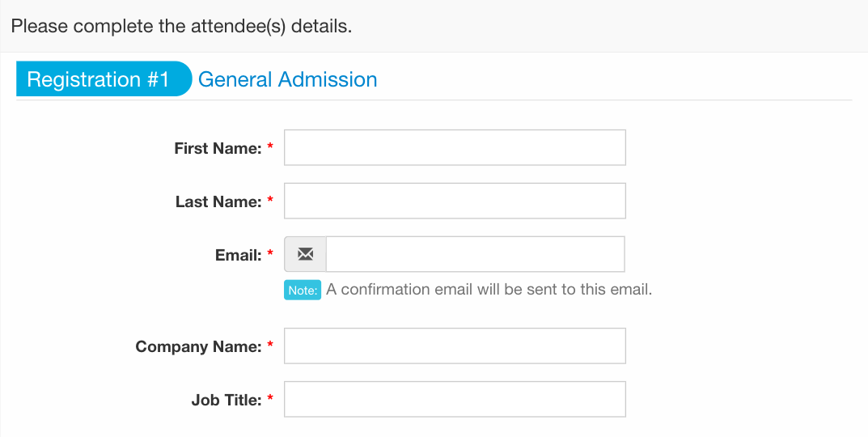
Task: Click the envelope icon beside Email field
Action: [x=305, y=254]
